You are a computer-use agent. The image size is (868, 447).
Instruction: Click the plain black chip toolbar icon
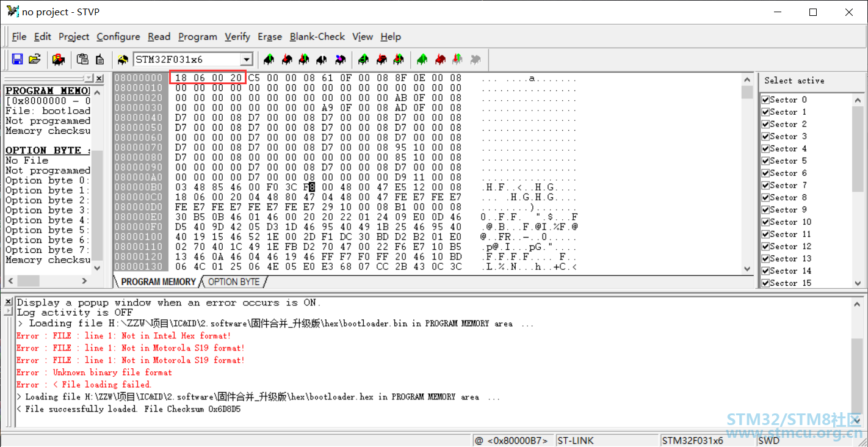322,59
